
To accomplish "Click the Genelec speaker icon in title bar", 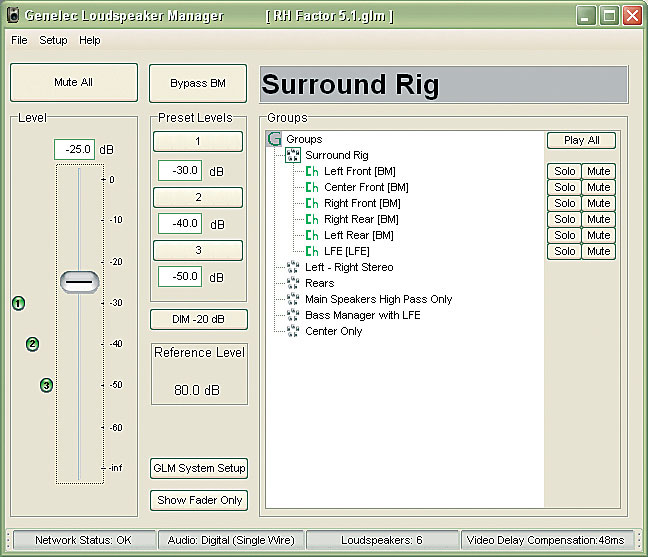I will [x=14, y=15].
